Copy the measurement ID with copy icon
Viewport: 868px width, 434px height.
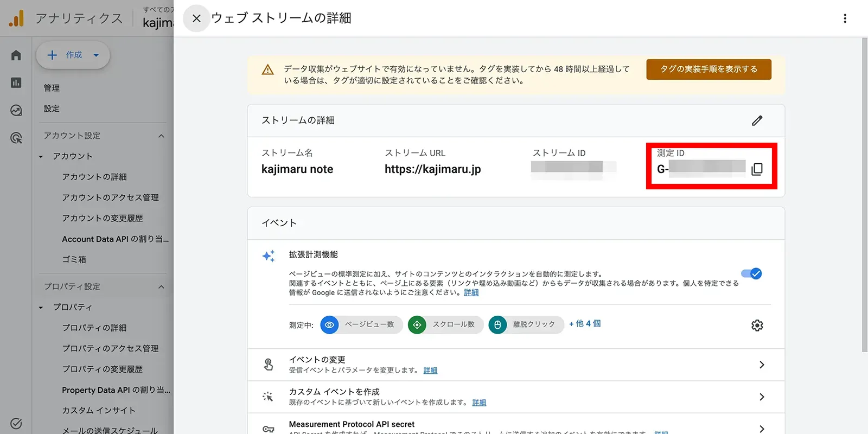click(757, 169)
